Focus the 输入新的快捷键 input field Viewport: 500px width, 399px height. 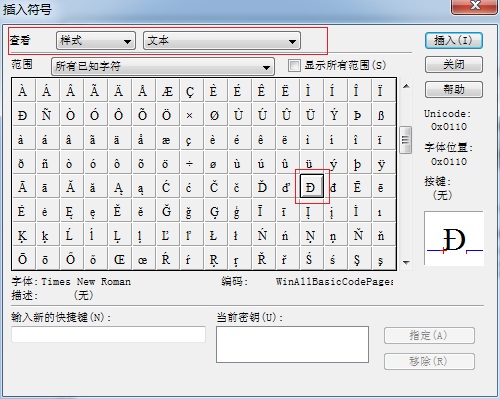click(108, 334)
